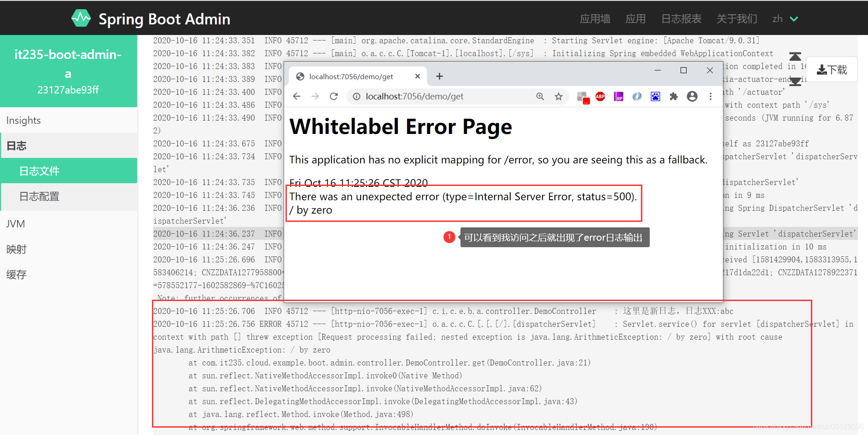
Task: Close the browser window
Action: click(x=710, y=70)
